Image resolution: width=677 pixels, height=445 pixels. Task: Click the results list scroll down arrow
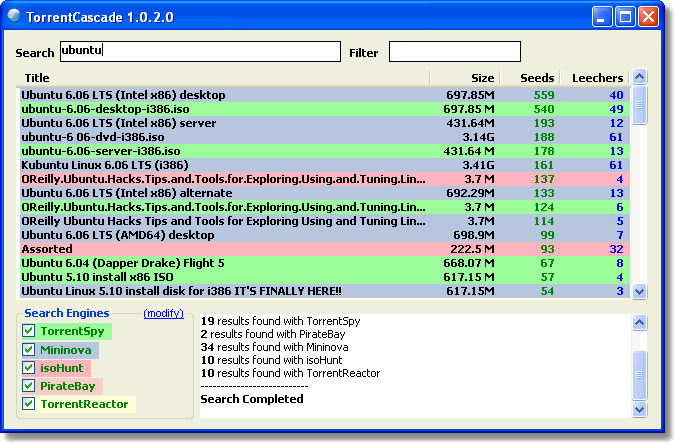point(639,291)
